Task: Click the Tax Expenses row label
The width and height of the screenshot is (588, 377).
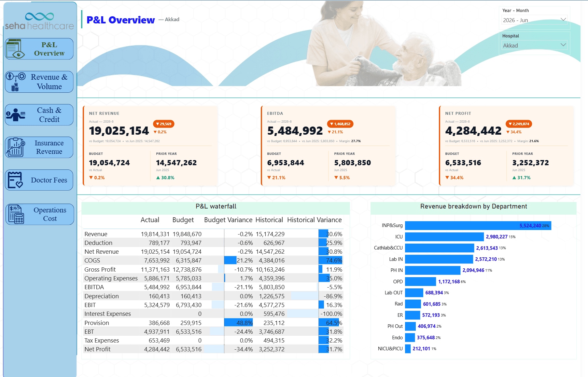Action: [102, 341]
